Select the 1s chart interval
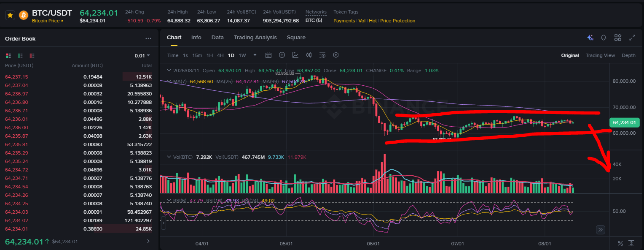Screen dimensions: 644x250 point(185,55)
